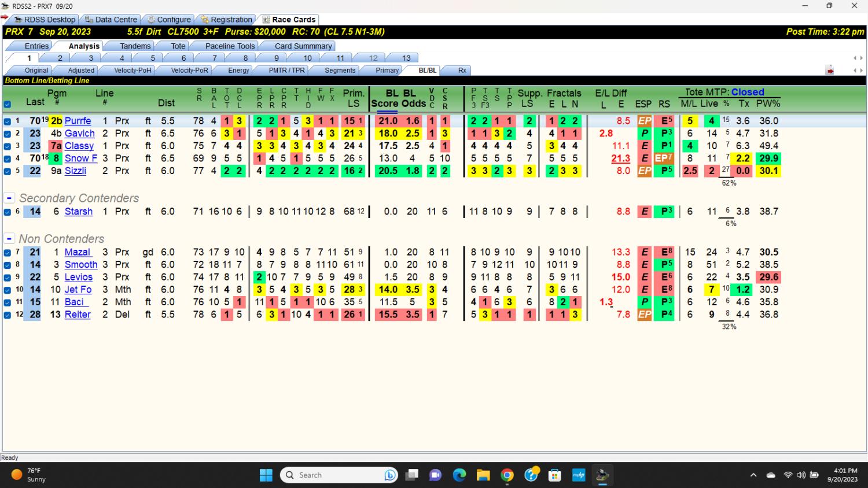Launch Google Chrome from the taskbar
The image size is (868, 488).
(x=507, y=475)
